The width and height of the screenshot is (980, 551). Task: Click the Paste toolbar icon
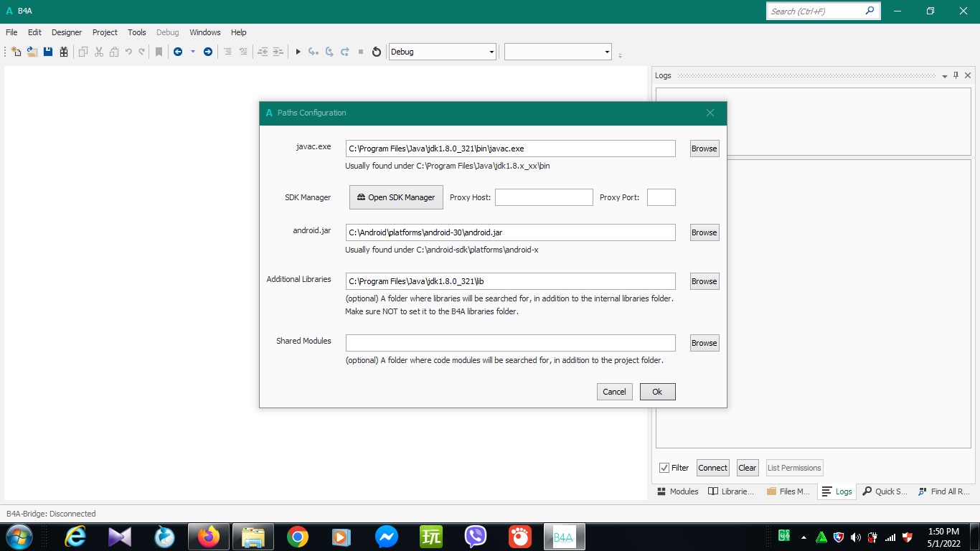point(114,52)
